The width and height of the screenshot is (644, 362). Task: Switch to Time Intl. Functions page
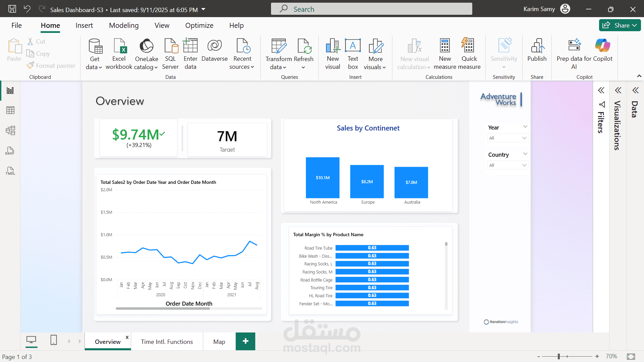[167, 342]
